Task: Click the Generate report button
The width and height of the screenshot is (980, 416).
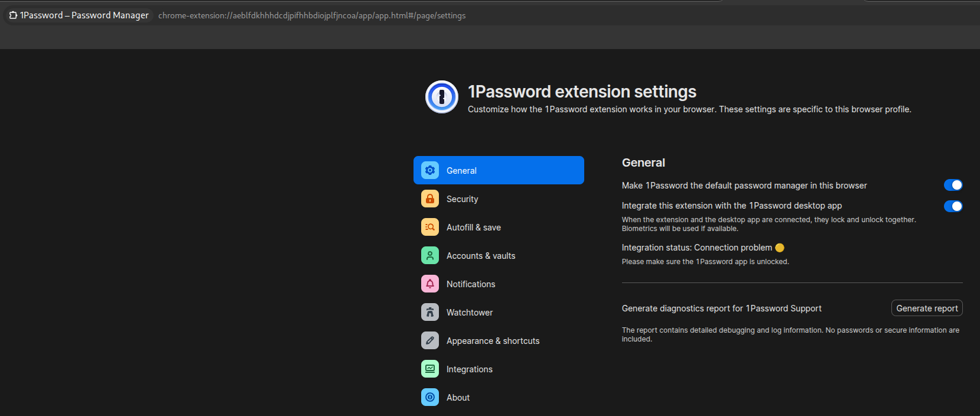Action: click(927, 308)
